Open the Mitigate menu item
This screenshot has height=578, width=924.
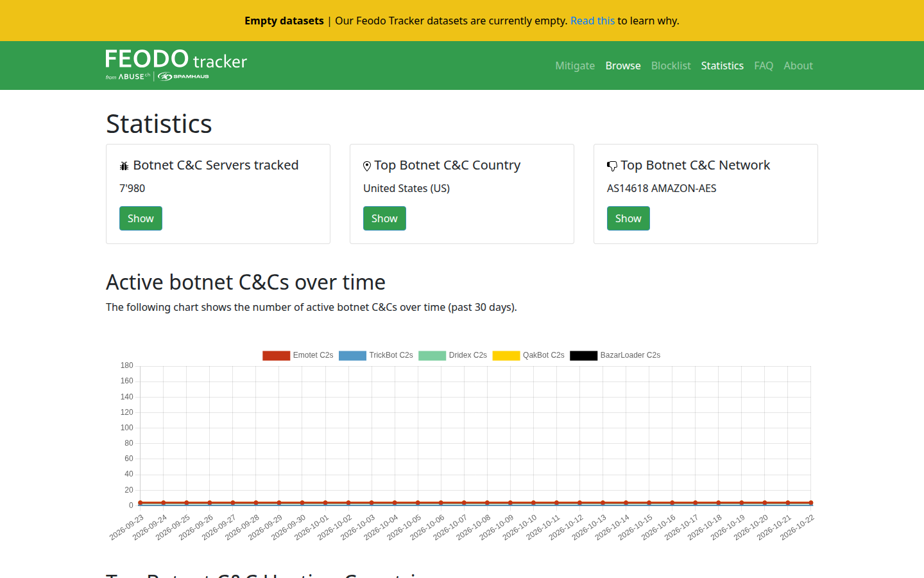point(575,66)
